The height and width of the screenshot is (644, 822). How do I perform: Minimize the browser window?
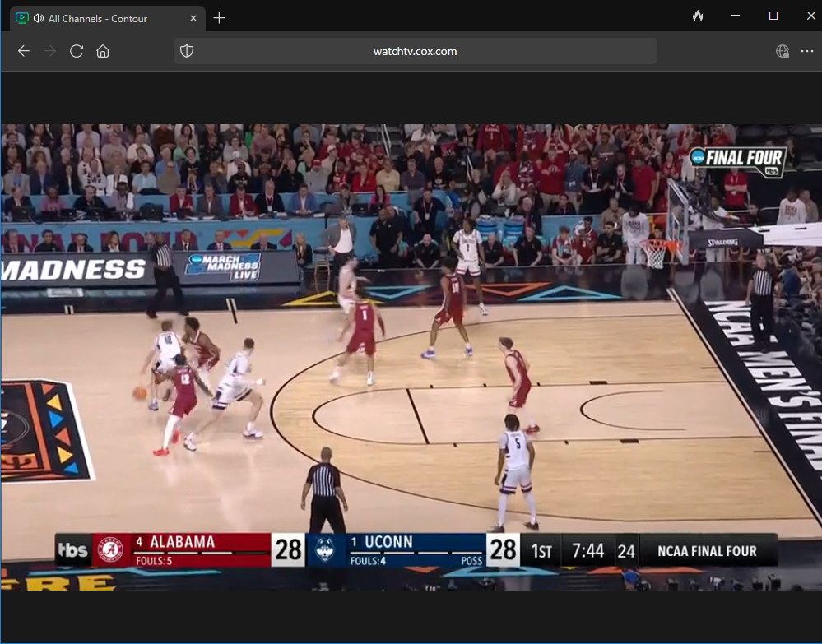coord(736,16)
